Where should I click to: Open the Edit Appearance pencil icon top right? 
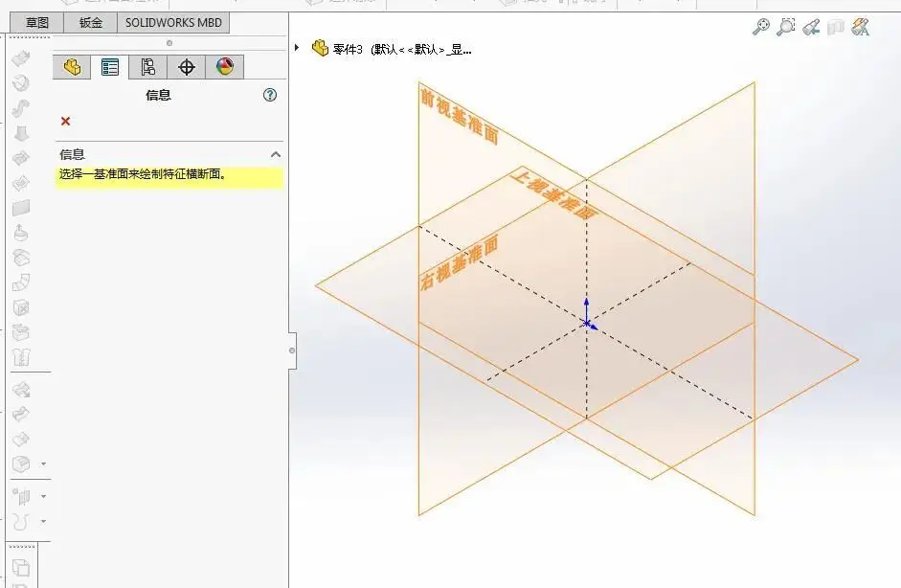pos(859,28)
